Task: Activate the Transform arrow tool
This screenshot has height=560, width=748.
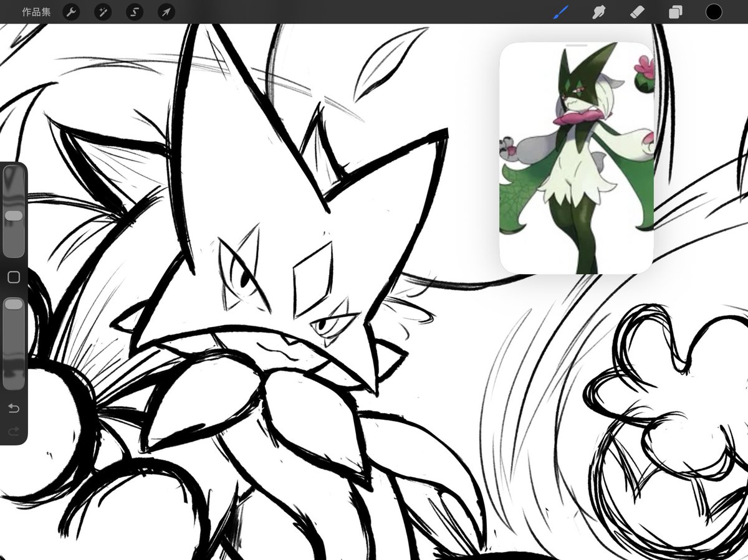Action: [x=166, y=12]
